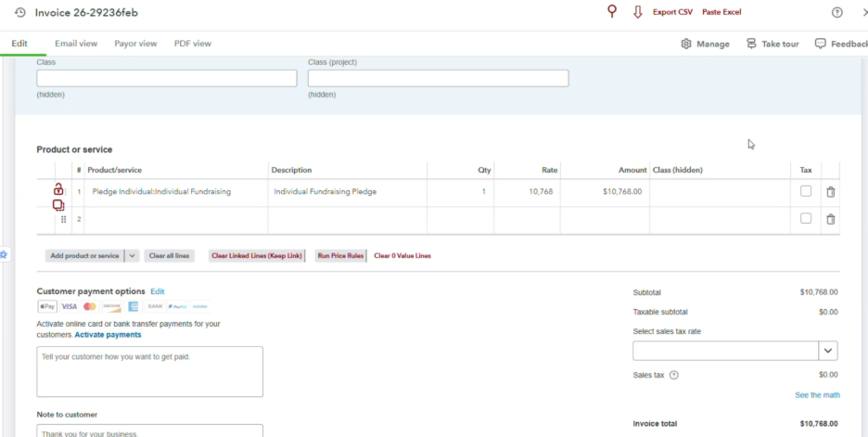Screen dimensions: 868x437
Task: Open the help question mark icon
Action: point(837,12)
